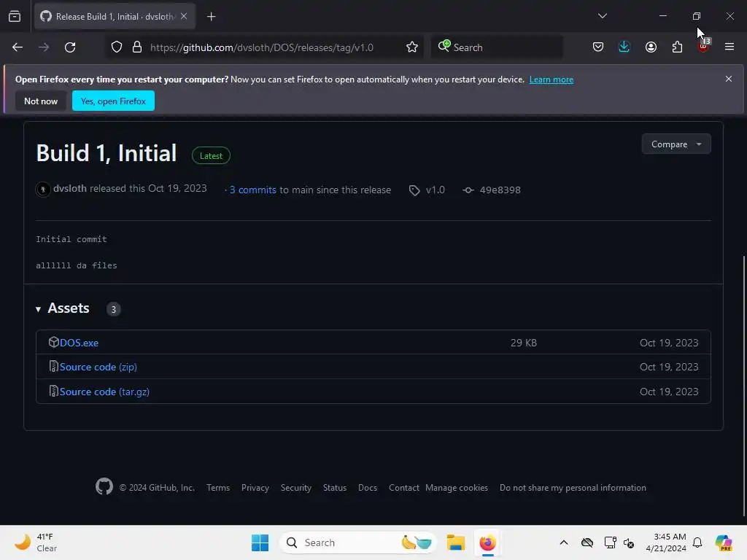Download Source code (zip)

point(98,367)
